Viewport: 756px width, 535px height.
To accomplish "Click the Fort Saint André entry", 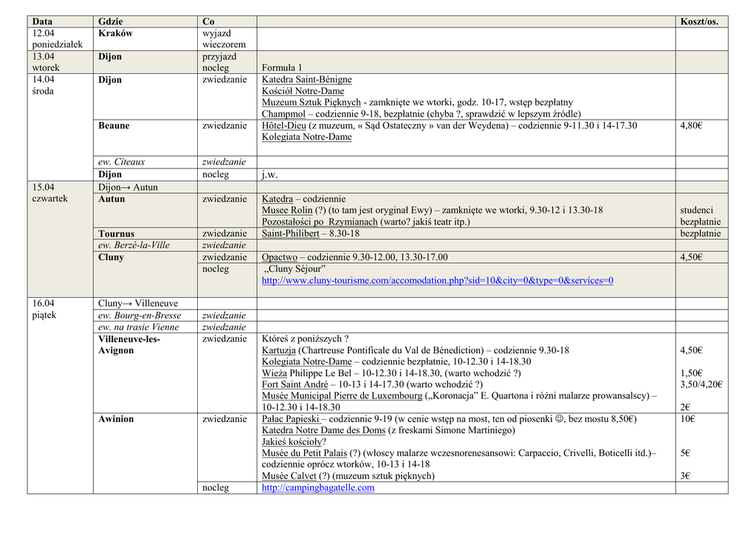I will tap(295, 384).
